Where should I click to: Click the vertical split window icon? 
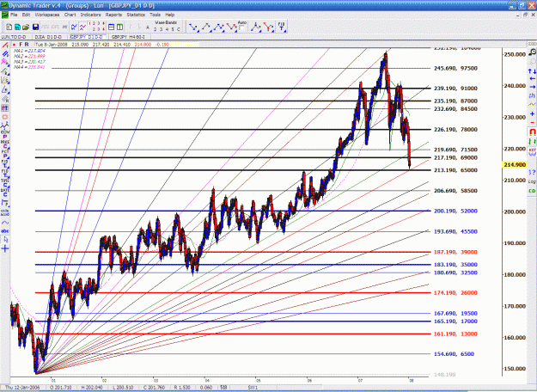pos(119,27)
